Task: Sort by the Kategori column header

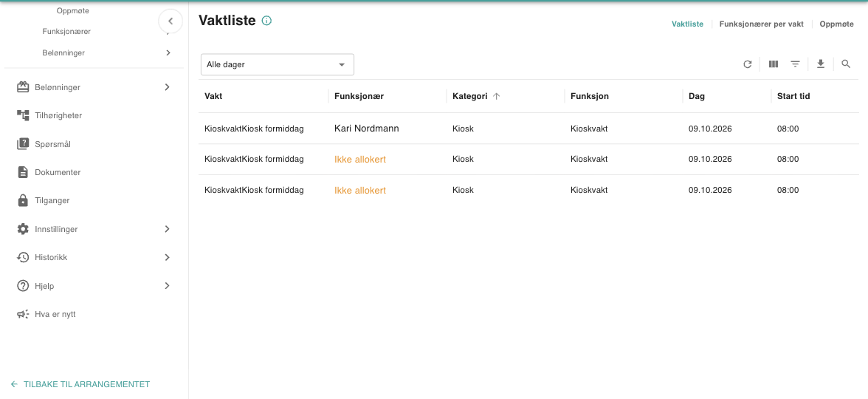Action: [x=470, y=96]
